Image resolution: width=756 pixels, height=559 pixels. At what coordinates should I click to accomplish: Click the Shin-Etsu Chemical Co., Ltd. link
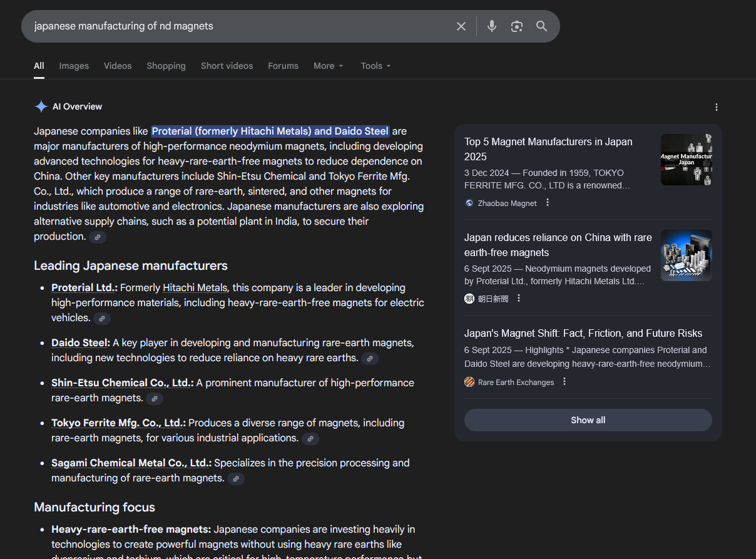coord(122,382)
